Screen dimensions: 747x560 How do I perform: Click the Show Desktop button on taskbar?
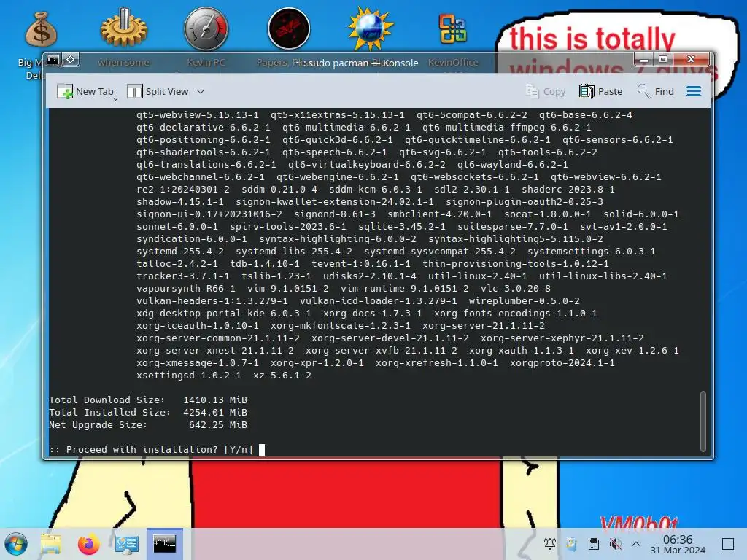click(x=728, y=544)
